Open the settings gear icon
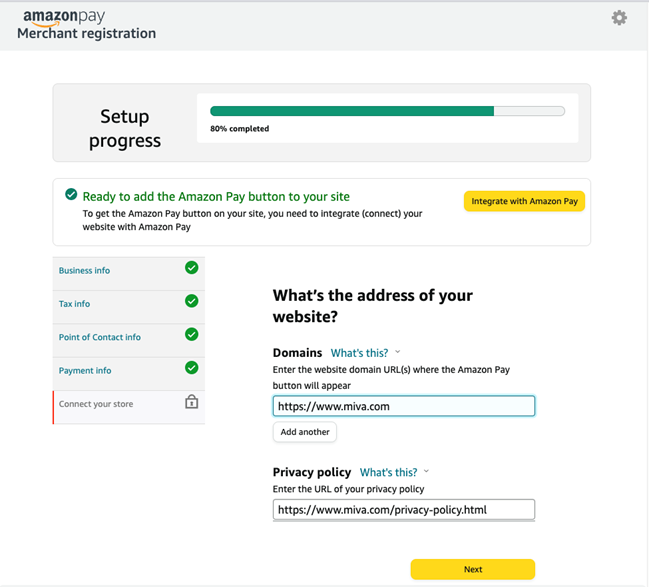This screenshot has height=587, width=649. point(619,18)
